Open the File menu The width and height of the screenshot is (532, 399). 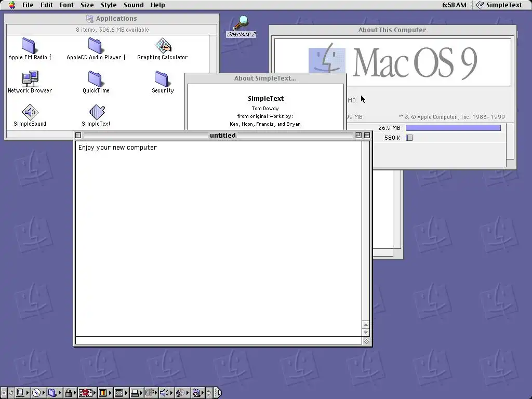(28, 5)
